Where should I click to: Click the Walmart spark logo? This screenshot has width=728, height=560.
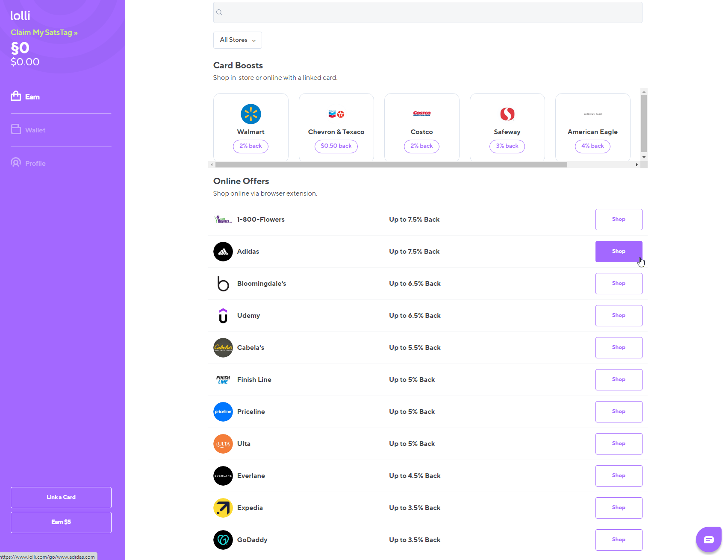click(251, 114)
